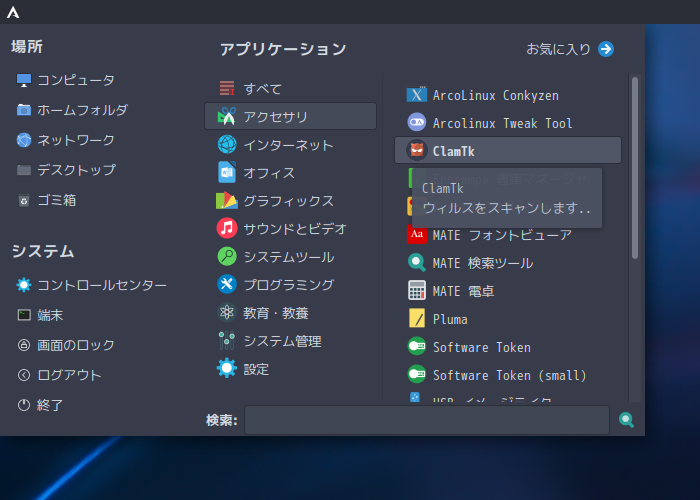Click inside the 検索 search field
Screen dimensions: 700x500
click(427, 420)
